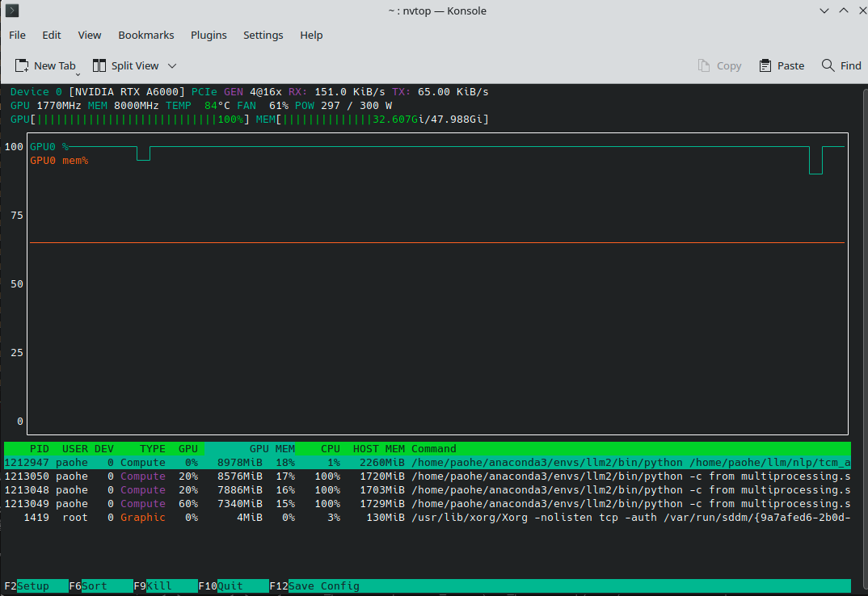Click the 75 axis label on graph
Viewport: 868px width, 596px height.
click(17, 216)
